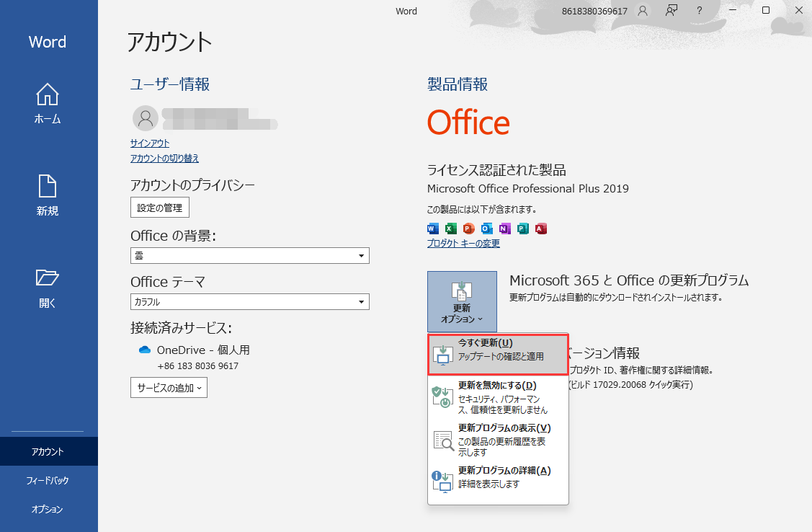Open the Help question mark icon

tap(699, 11)
